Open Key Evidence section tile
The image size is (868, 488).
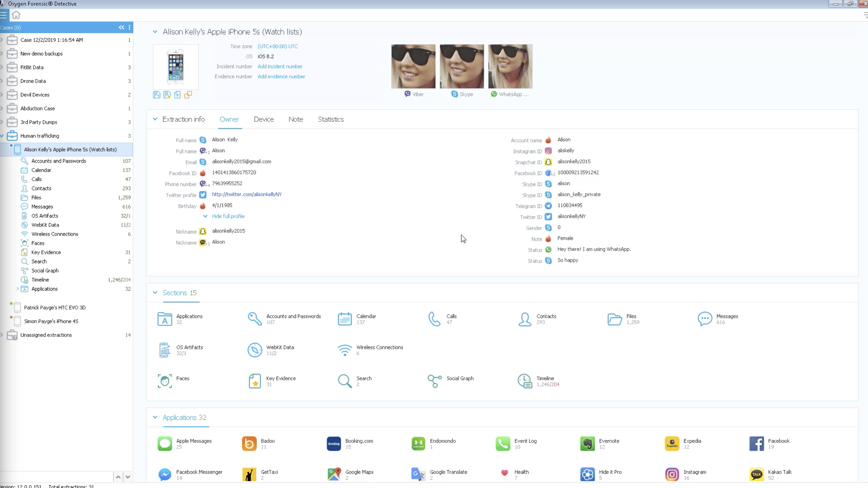click(272, 381)
